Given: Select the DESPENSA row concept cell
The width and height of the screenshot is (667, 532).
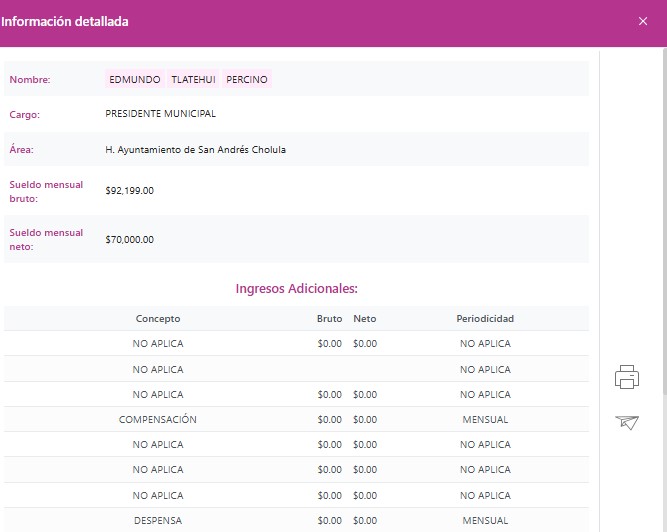Looking at the screenshot, I should (158, 521).
